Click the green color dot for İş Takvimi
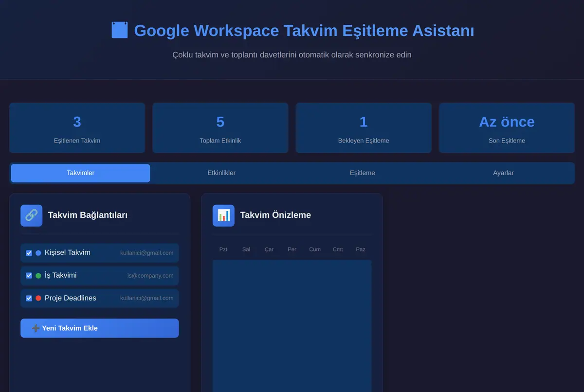 (x=38, y=276)
